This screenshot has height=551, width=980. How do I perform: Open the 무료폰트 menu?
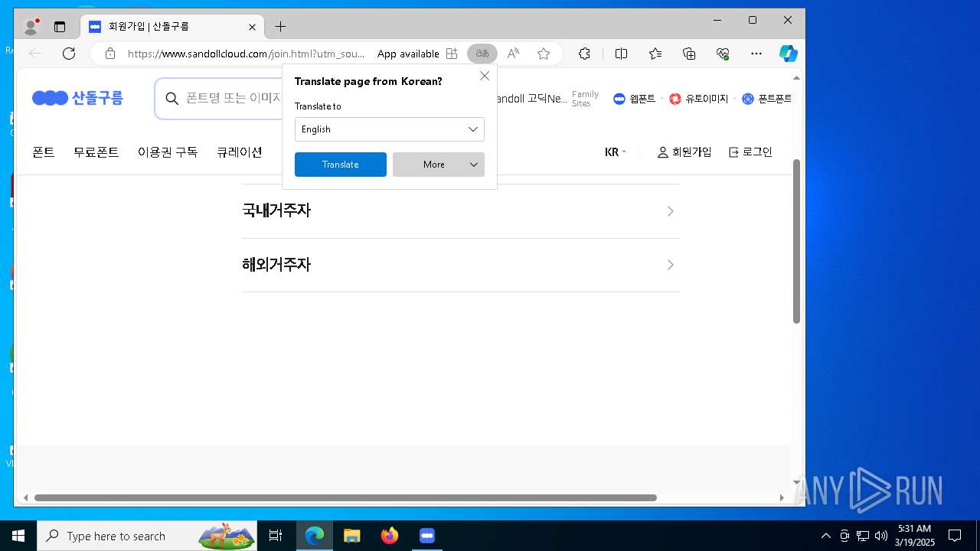coord(96,152)
